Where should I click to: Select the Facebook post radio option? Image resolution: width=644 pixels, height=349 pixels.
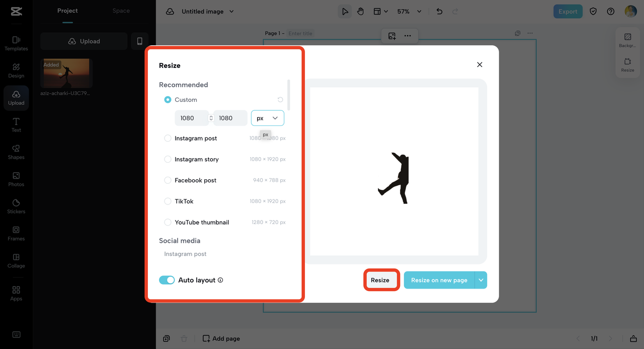(168, 180)
